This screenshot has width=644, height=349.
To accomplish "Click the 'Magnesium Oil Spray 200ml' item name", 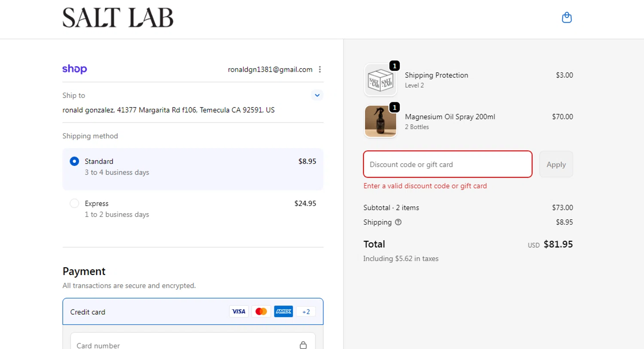I will pyautogui.click(x=450, y=116).
